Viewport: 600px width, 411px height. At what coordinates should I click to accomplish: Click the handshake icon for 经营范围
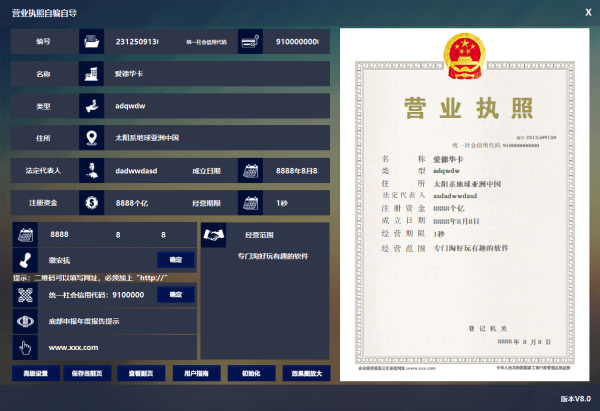coord(213,235)
